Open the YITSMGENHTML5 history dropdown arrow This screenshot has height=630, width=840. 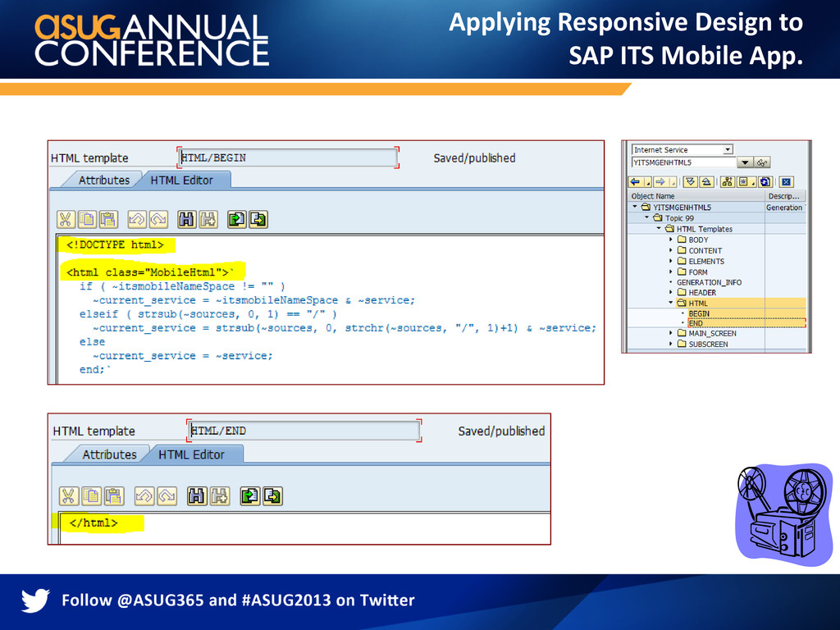[x=745, y=162]
